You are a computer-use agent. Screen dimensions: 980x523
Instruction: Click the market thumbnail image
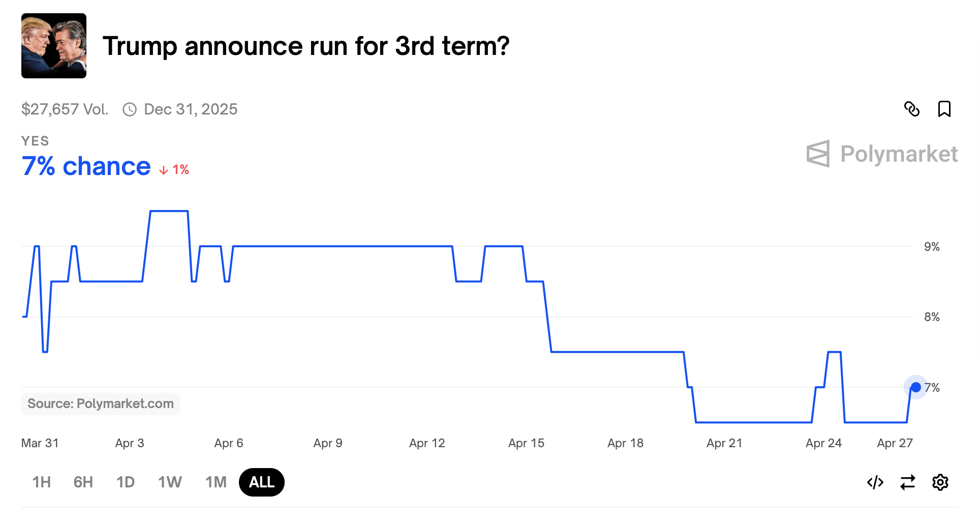(x=54, y=46)
